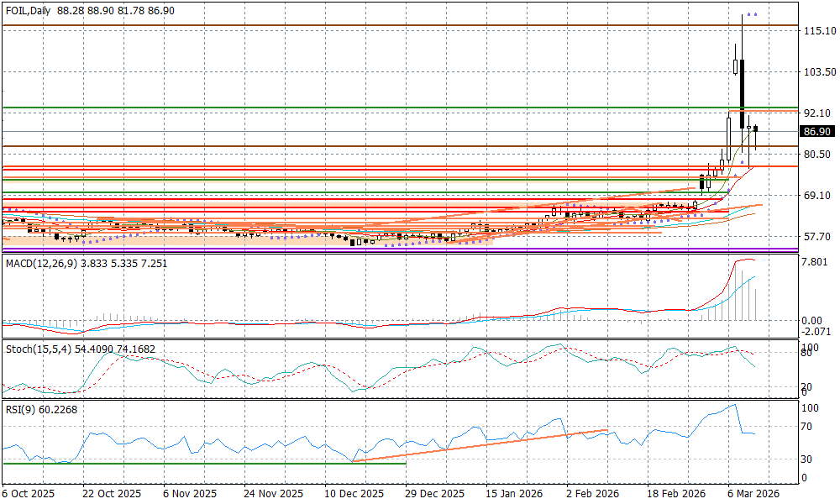Screen dimensions: 840x504
Task: Click the 15 Jan 2026 date label
Action: [x=514, y=494]
